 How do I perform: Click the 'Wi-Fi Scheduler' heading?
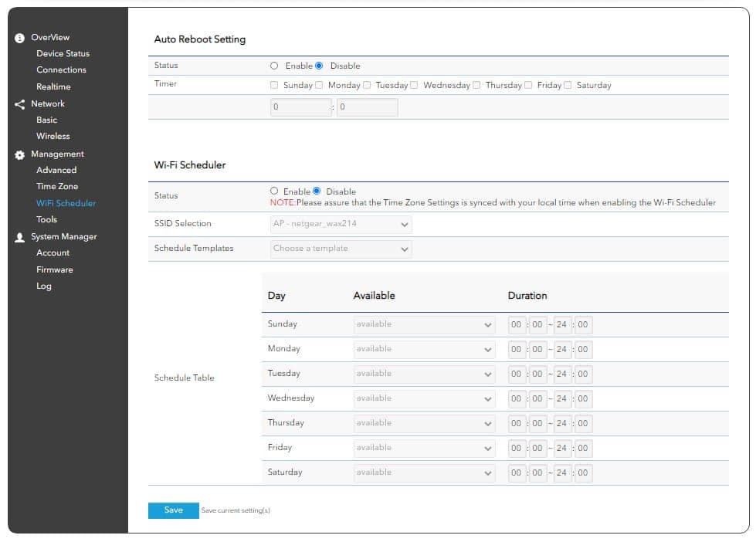click(x=190, y=165)
